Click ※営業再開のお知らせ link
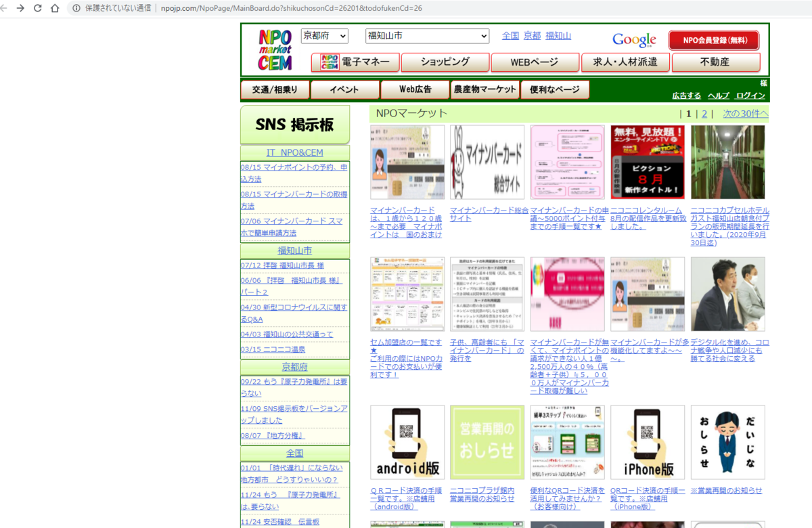This screenshot has width=812, height=528. [726, 491]
